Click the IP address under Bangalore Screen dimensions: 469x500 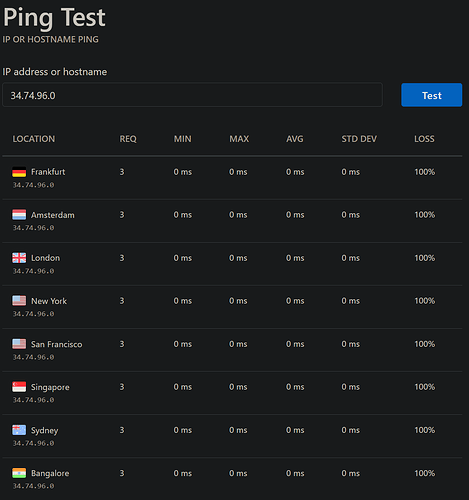coord(33,486)
